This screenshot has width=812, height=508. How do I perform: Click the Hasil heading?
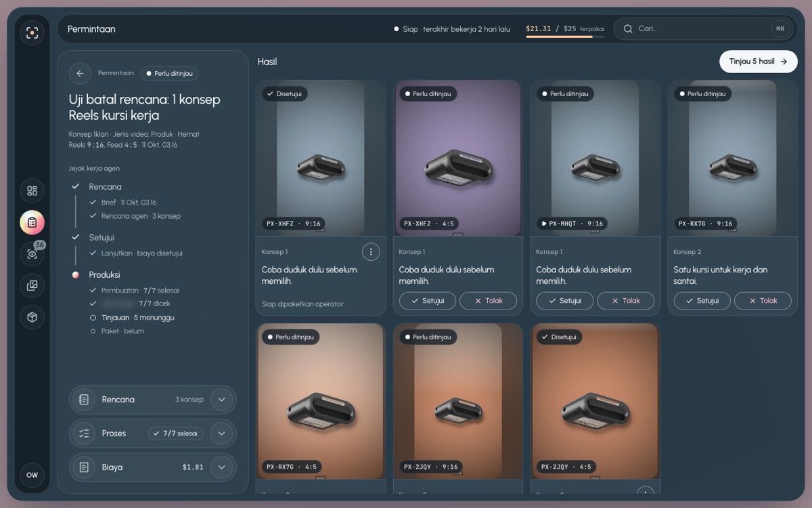coord(267,62)
